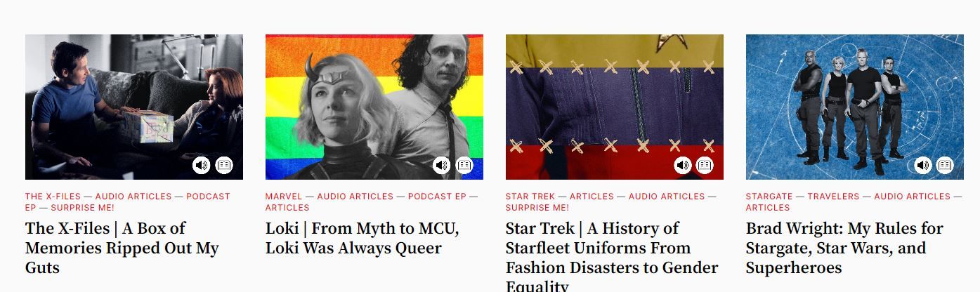
Task: Select SURPRISE ME! tag under Star Trek
Action: point(537,208)
